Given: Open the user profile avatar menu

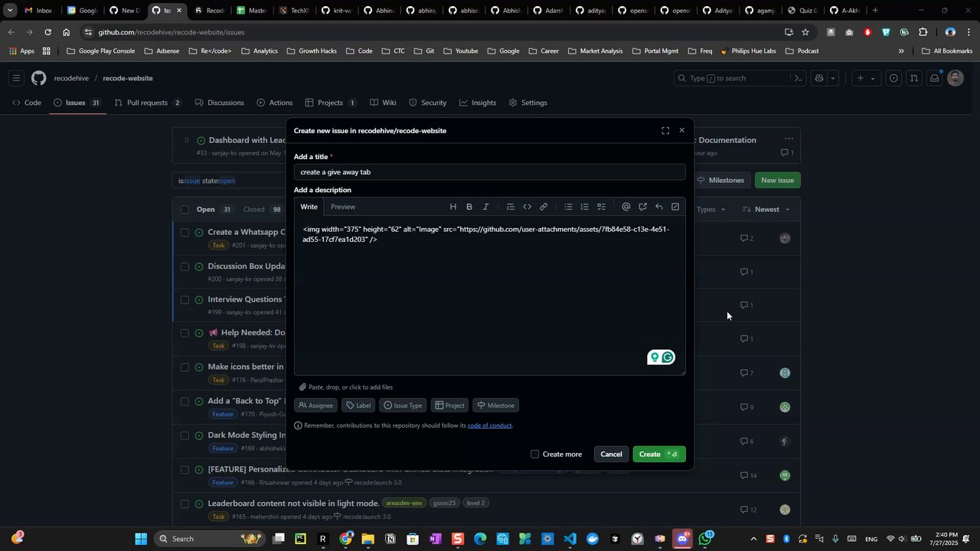Looking at the screenshot, I should click(x=955, y=78).
